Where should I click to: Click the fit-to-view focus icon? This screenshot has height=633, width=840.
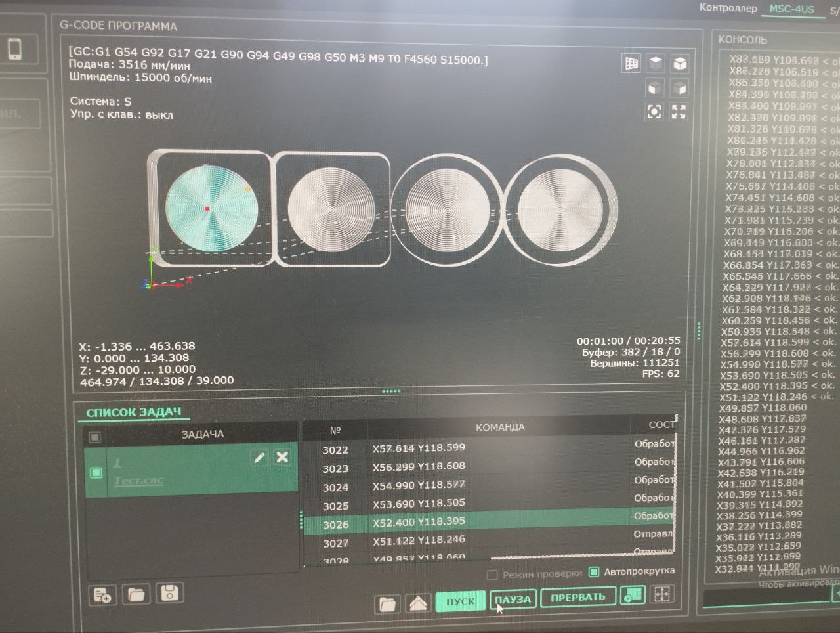(x=654, y=112)
